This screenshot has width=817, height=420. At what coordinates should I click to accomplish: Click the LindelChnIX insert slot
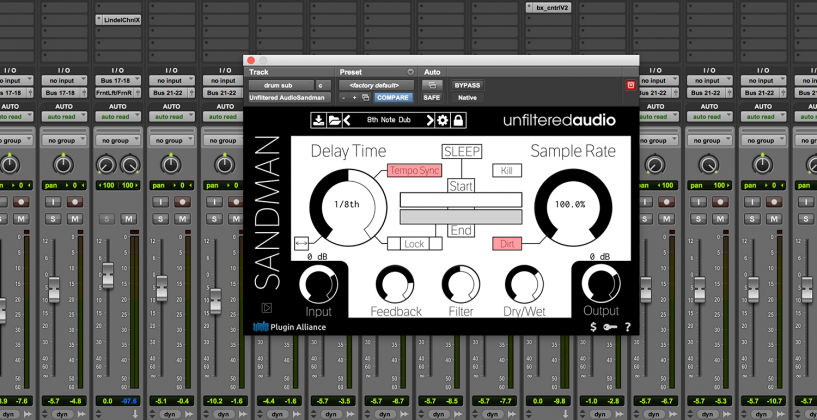(118, 20)
